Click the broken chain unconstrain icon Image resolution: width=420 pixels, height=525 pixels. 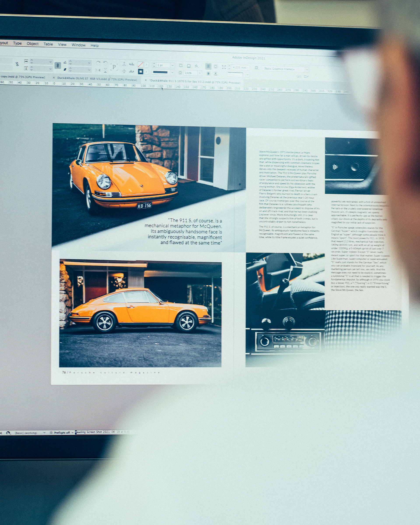[x=17, y=64]
